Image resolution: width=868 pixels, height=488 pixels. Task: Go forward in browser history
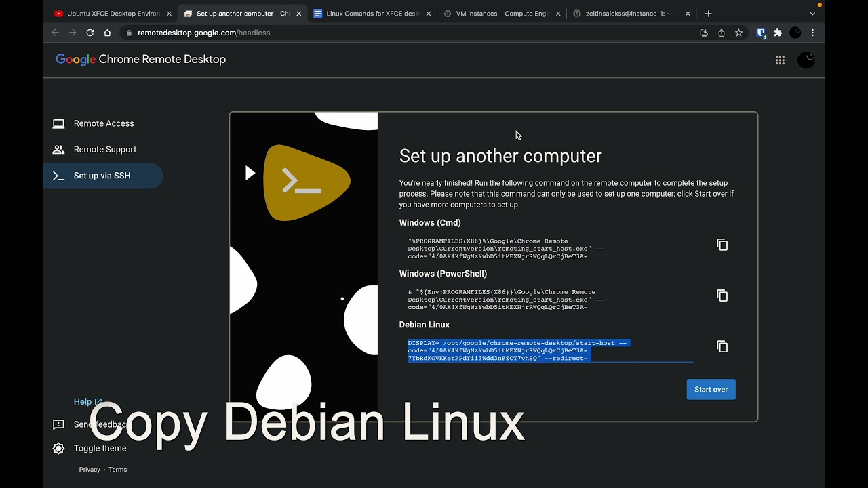73,33
